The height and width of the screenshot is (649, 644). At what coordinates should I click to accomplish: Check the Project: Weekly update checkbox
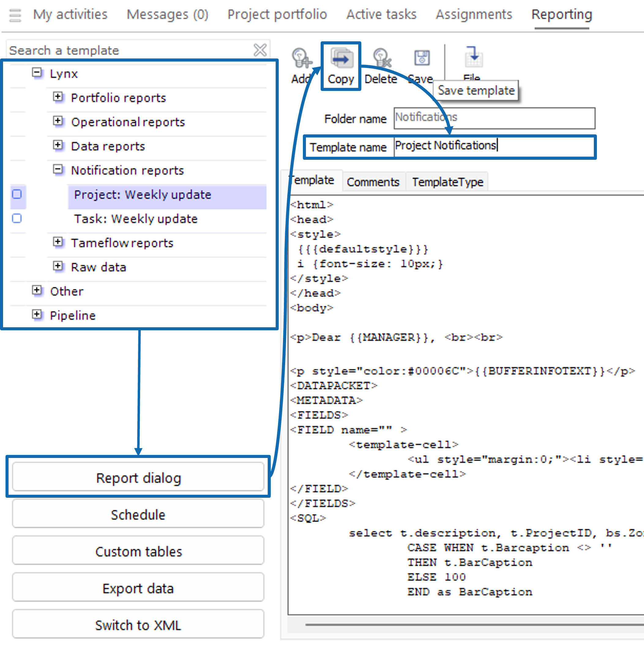point(17,194)
